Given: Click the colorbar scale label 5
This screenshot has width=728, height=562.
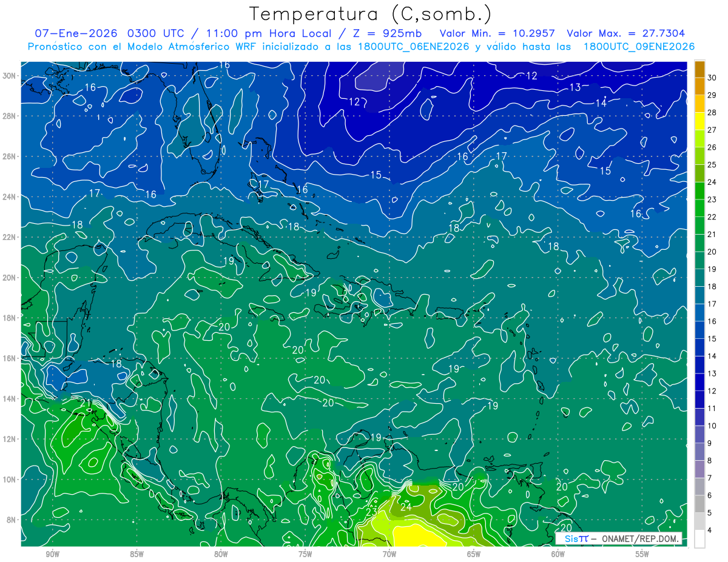Looking at the screenshot, I should 710,513.
